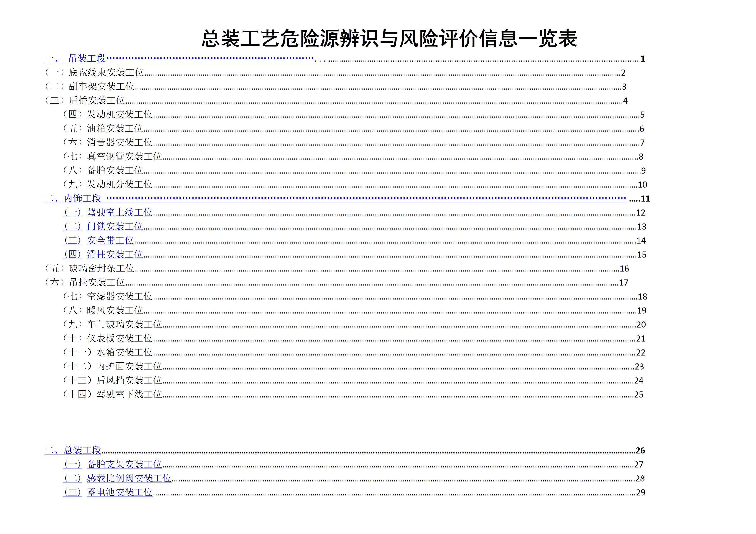Open the 备胎支架安装工位 link
Viewport: 756px width, 534px height.
coord(124,464)
